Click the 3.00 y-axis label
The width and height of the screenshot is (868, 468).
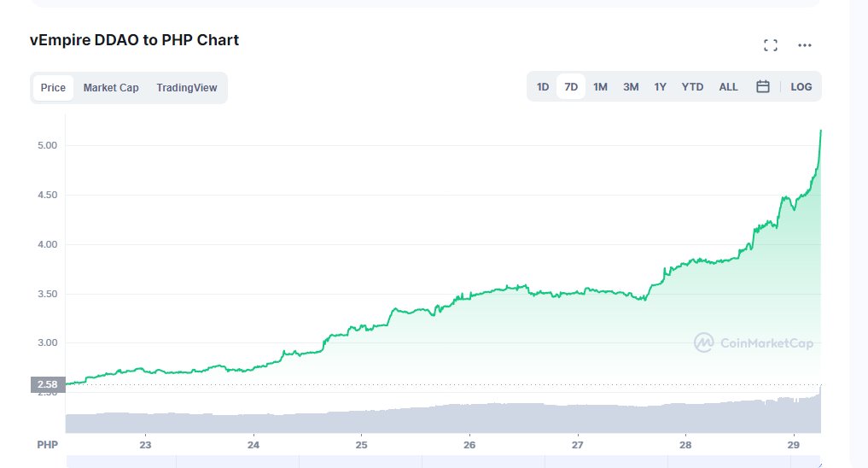[x=48, y=342]
